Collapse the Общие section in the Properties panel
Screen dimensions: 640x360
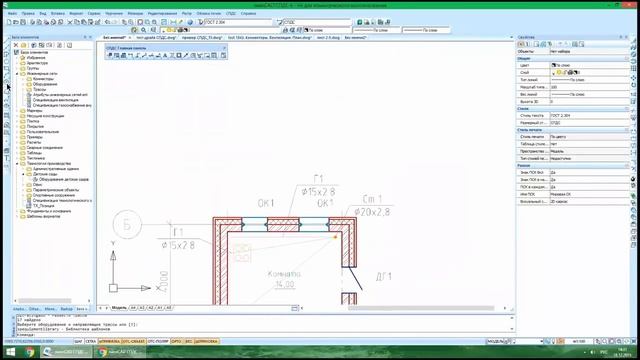click(627, 59)
